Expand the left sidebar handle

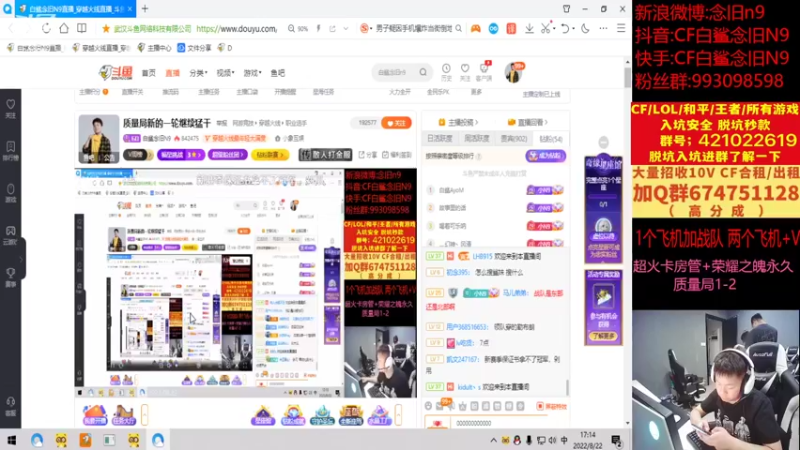pyautogui.click(x=21, y=259)
